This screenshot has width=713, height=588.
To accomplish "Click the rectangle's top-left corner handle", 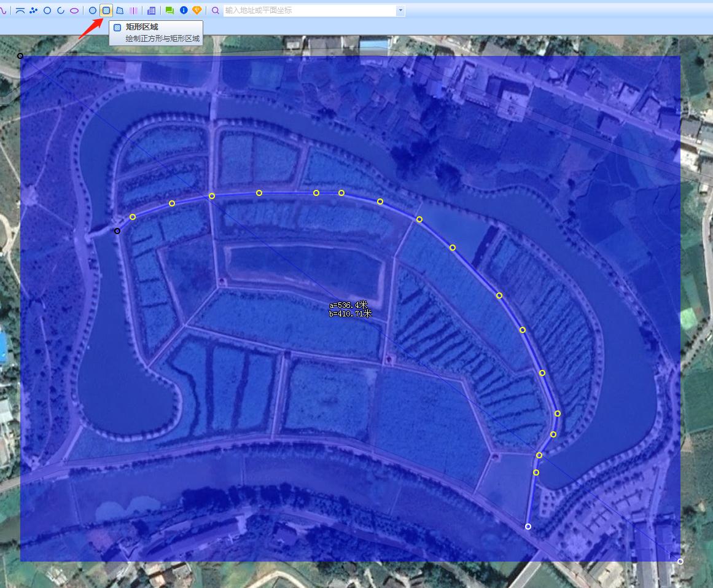I will coord(20,56).
